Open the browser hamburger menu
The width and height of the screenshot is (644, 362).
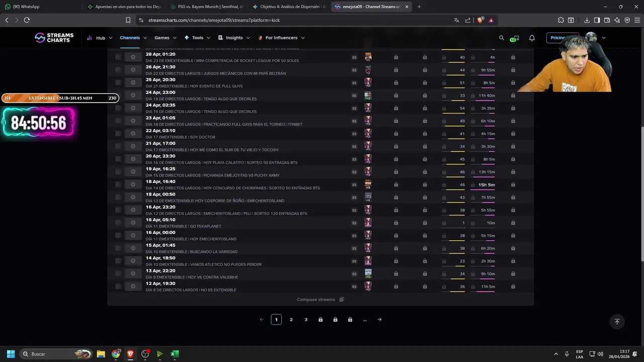pos(637,20)
